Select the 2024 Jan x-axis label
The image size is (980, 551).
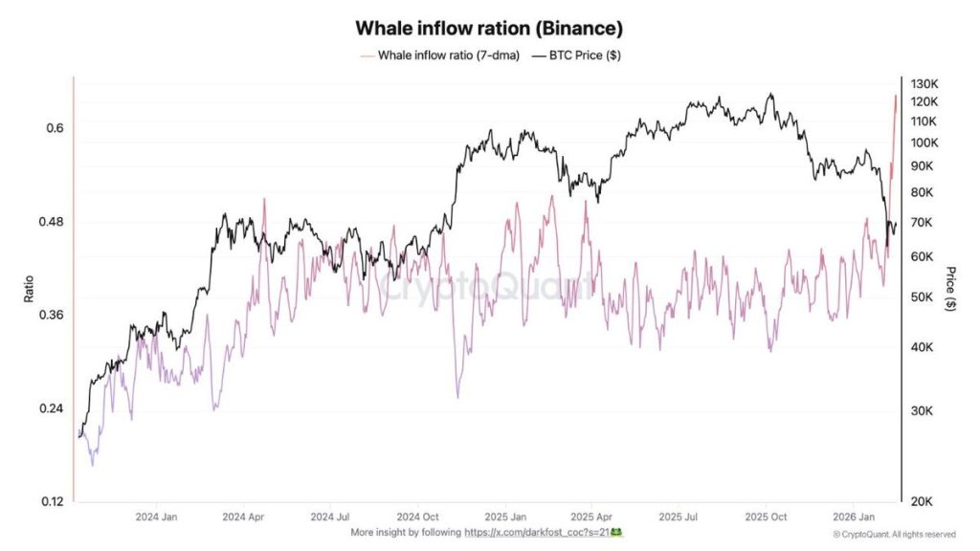click(157, 516)
